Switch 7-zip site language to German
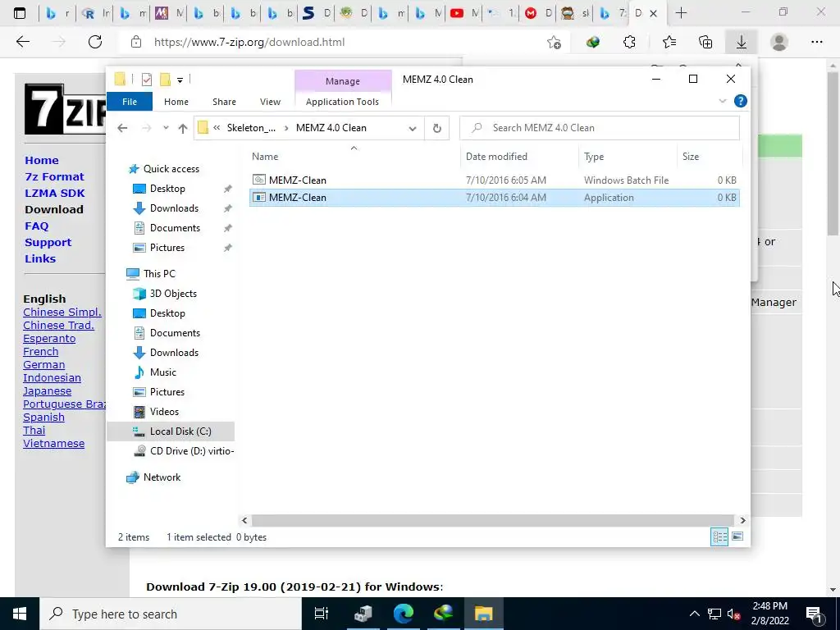This screenshot has width=840, height=630. pos(44,365)
